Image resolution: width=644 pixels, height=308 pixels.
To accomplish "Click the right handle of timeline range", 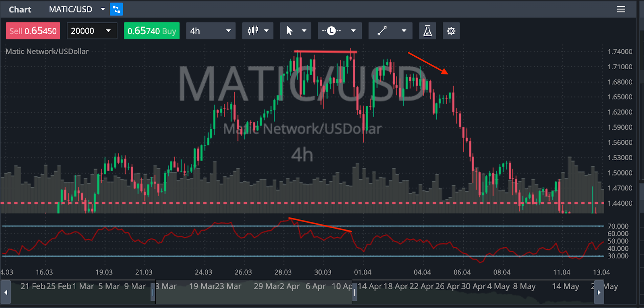I will [x=355, y=293].
